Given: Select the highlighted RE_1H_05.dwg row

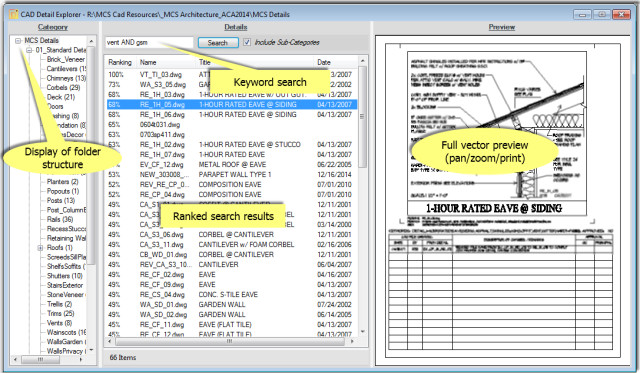Looking at the screenshot, I should 232,104.
